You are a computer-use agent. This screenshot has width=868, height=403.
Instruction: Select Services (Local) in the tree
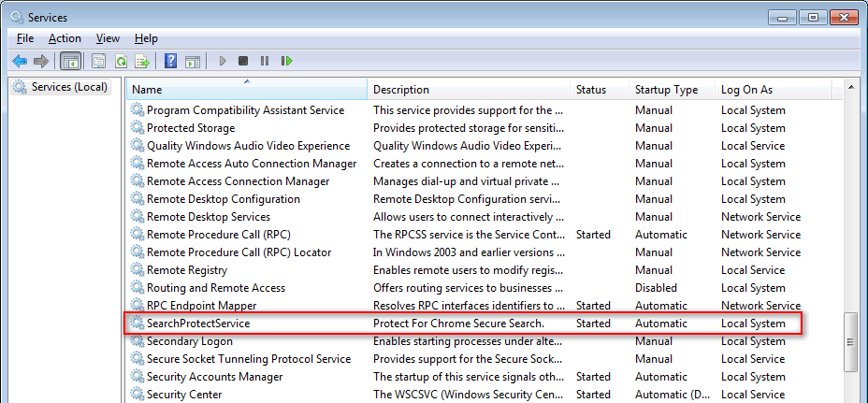[x=61, y=87]
